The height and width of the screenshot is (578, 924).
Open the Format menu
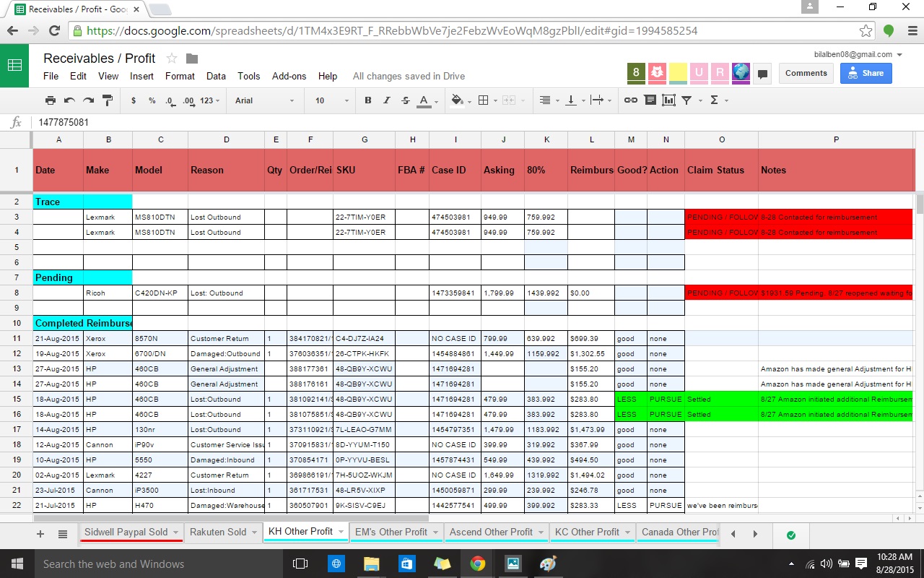[180, 76]
